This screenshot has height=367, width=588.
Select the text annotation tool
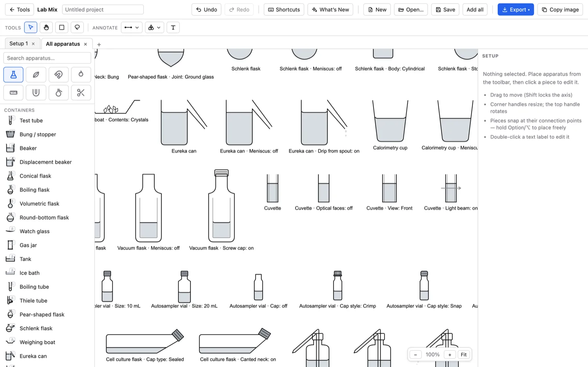tap(173, 27)
